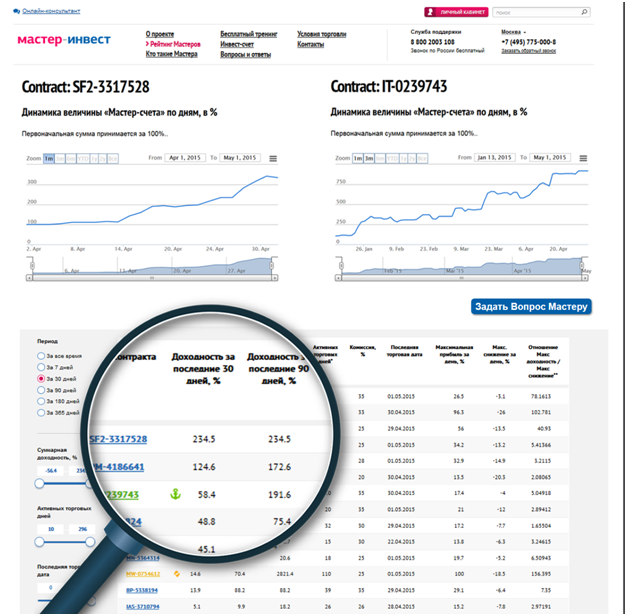Set left chart zoom to 1m

[x=49, y=159]
